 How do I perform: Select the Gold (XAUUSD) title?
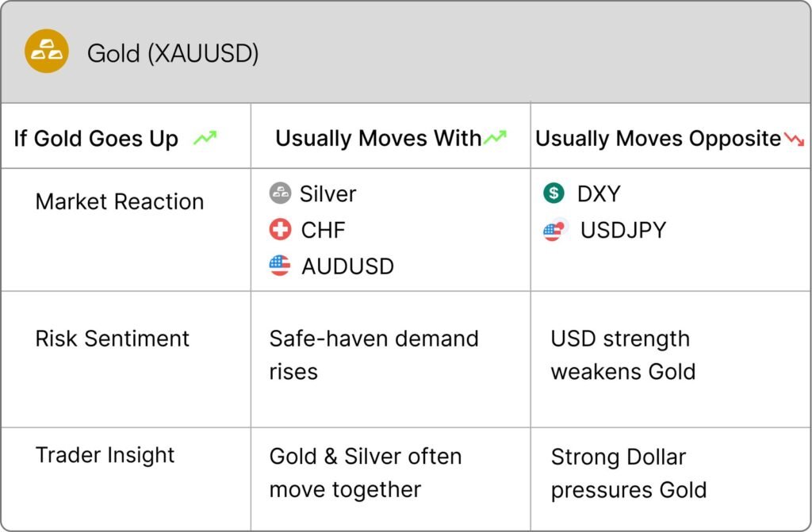[173, 53]
